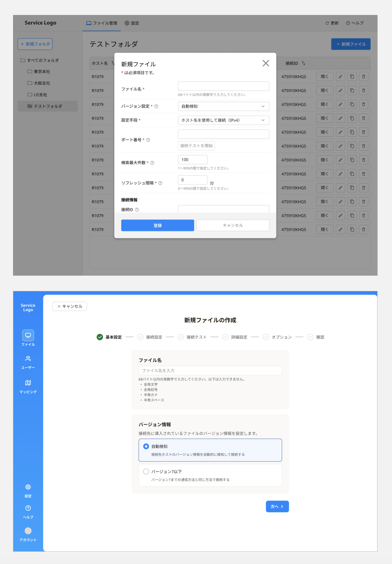Open 設定手段 dropdown ホスト名を使用して接続
The width and height of the screenshot is (392, 564).
click(x=224, y=120)
